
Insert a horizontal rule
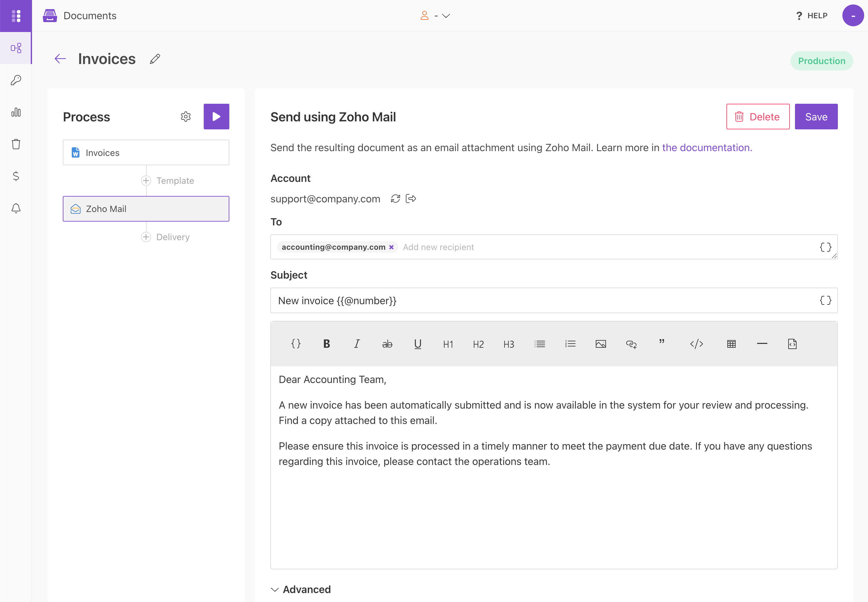[x=762, y=344]
